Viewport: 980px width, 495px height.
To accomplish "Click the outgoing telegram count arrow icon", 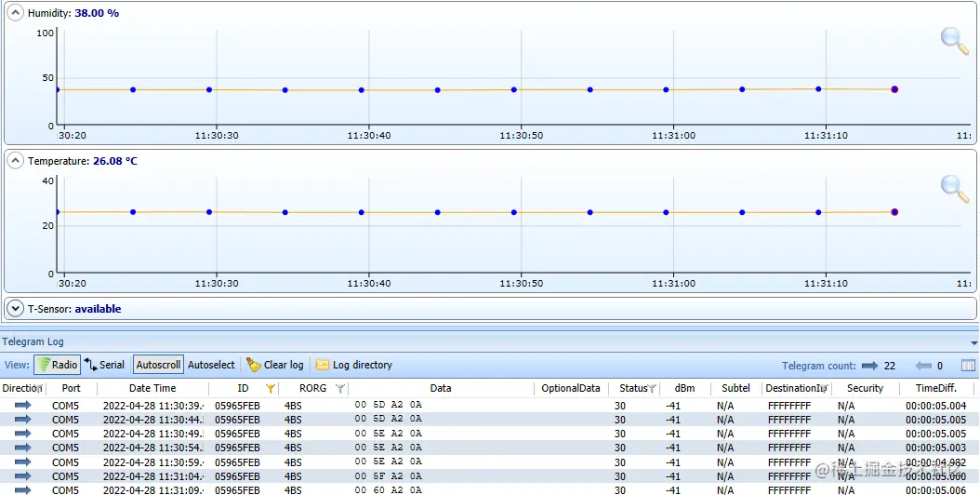I will point(869,366).
